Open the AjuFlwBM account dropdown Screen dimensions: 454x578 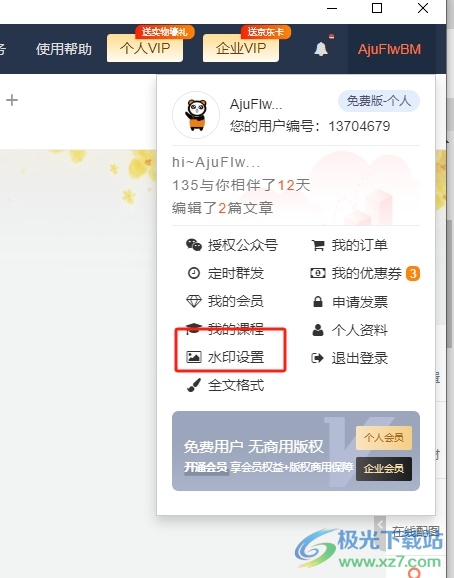(389, 49)
